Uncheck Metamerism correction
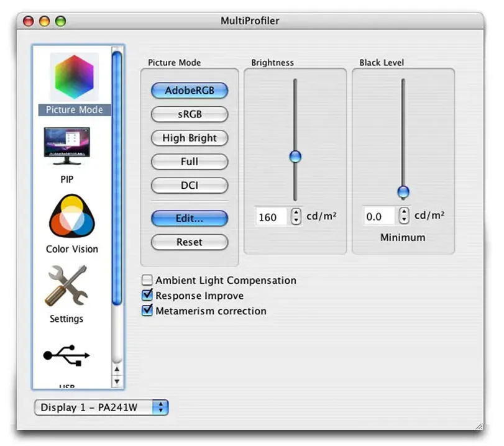This screenshot has height=446, width=504. pyautogui.click(x=147, y=311)
